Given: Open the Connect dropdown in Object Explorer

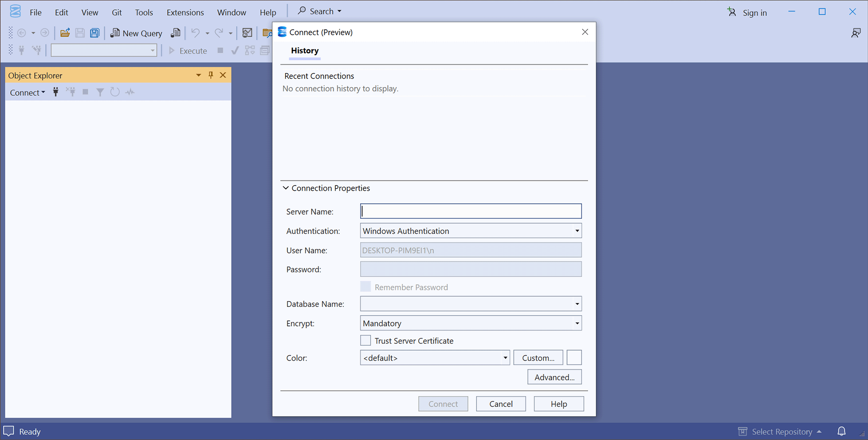Looking at the screenshot, I should 27,92.
